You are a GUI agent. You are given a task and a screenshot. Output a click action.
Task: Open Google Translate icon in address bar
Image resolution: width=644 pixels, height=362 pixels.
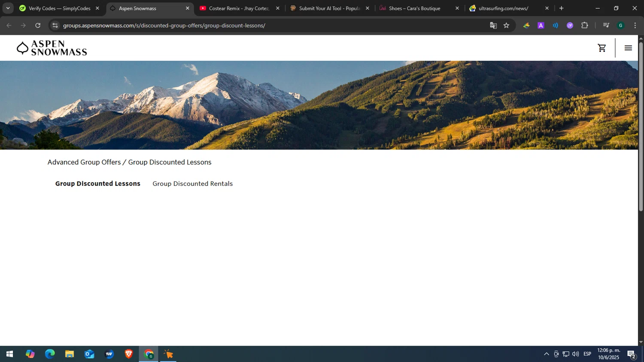click(493, 25)
